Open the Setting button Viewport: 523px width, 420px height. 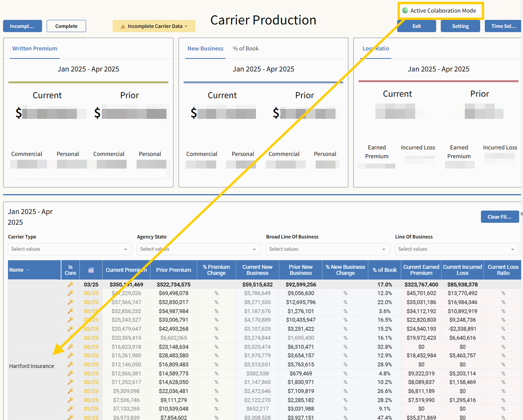point(460,26)
